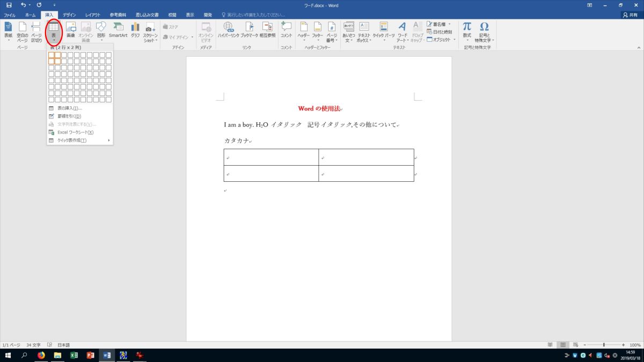Insert a 相互参照 cross-reference

(x=267, y=29)
